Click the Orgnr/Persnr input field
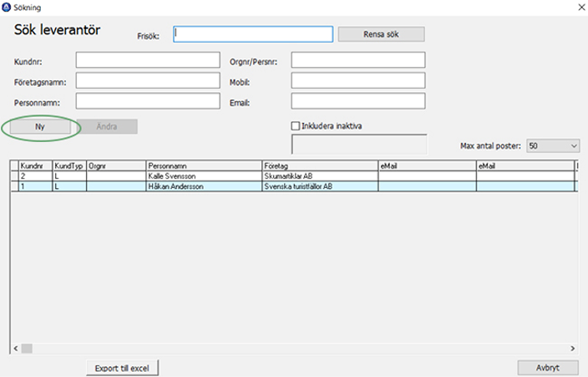 click(358, 60)
